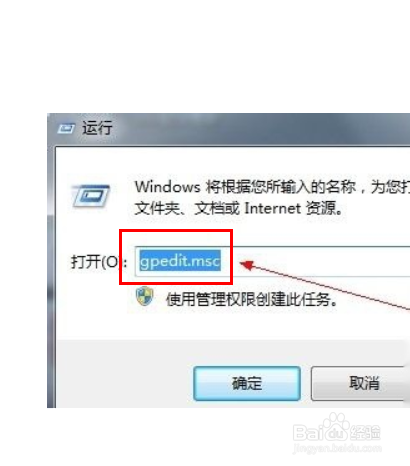410x466 pixels.
Task: Click the 经验 text in Baidu watermark
Action: point(366,433)
